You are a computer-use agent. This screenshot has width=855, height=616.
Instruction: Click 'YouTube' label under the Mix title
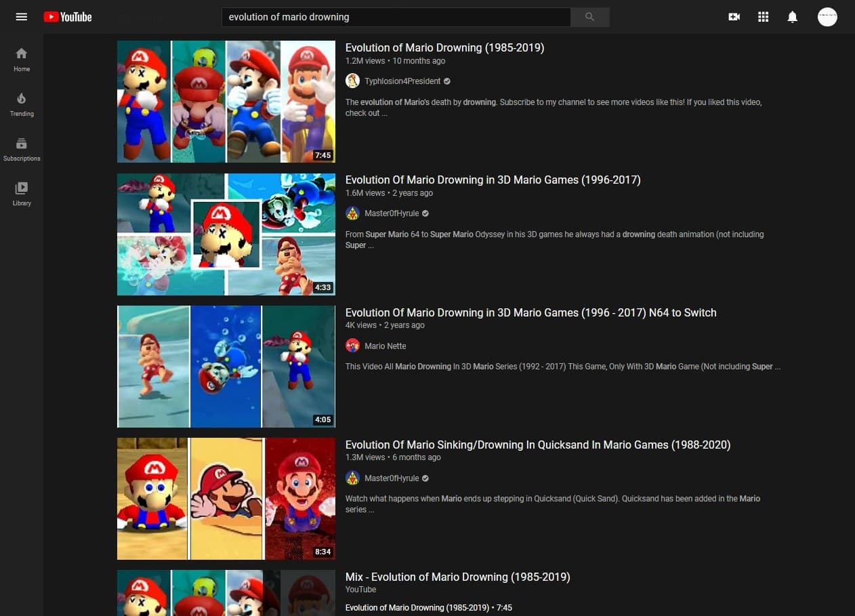360,590
